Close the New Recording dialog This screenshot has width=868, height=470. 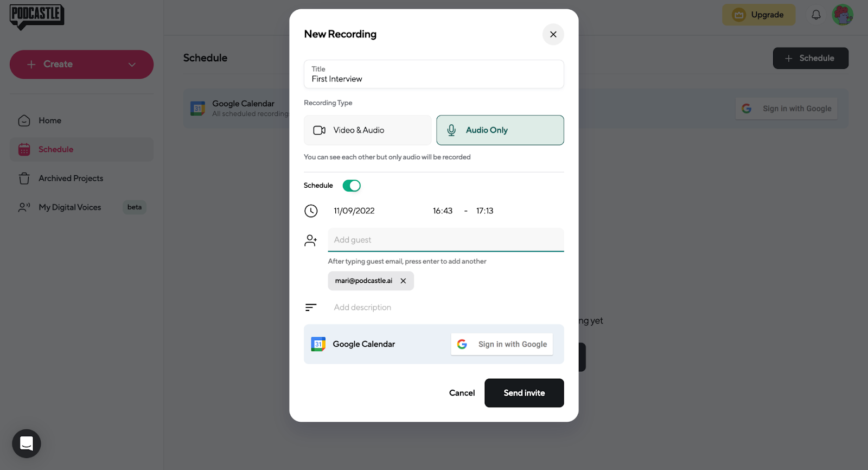(553, 34)
